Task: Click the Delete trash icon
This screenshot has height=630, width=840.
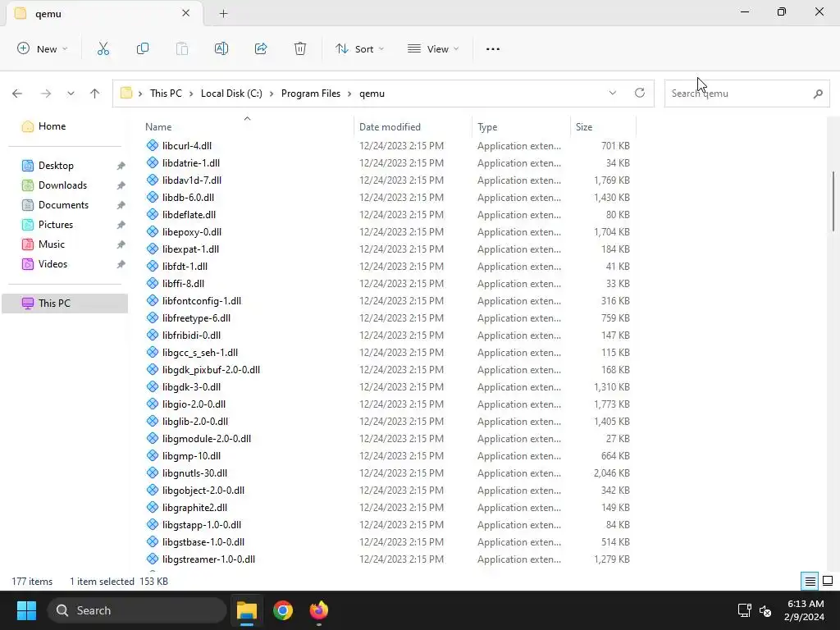Action: click(x=300, y=48)
